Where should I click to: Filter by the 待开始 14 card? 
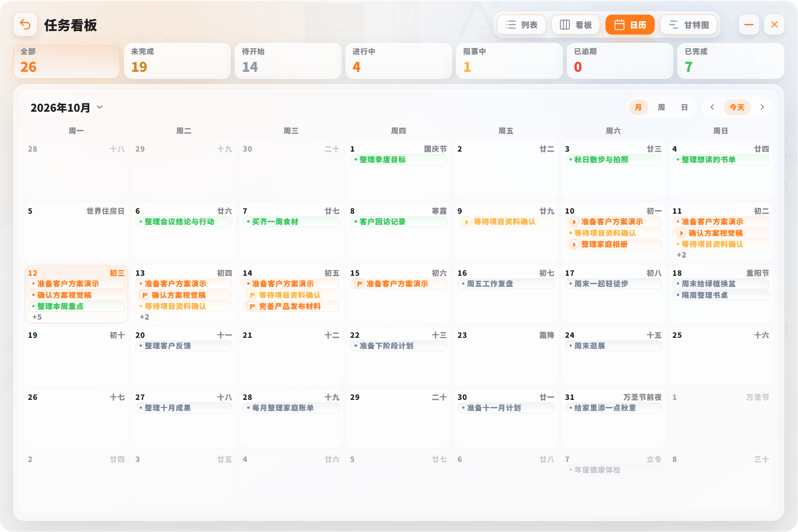tap(288, 61)
